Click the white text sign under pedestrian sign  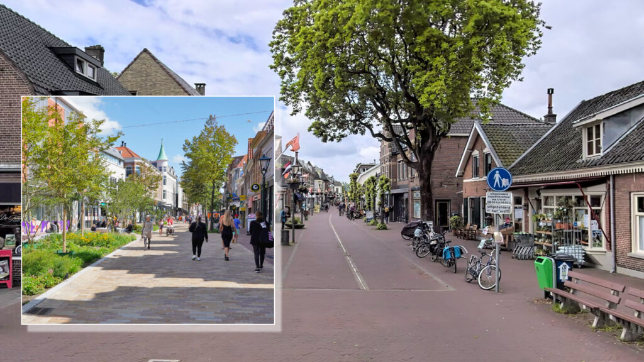498,202
